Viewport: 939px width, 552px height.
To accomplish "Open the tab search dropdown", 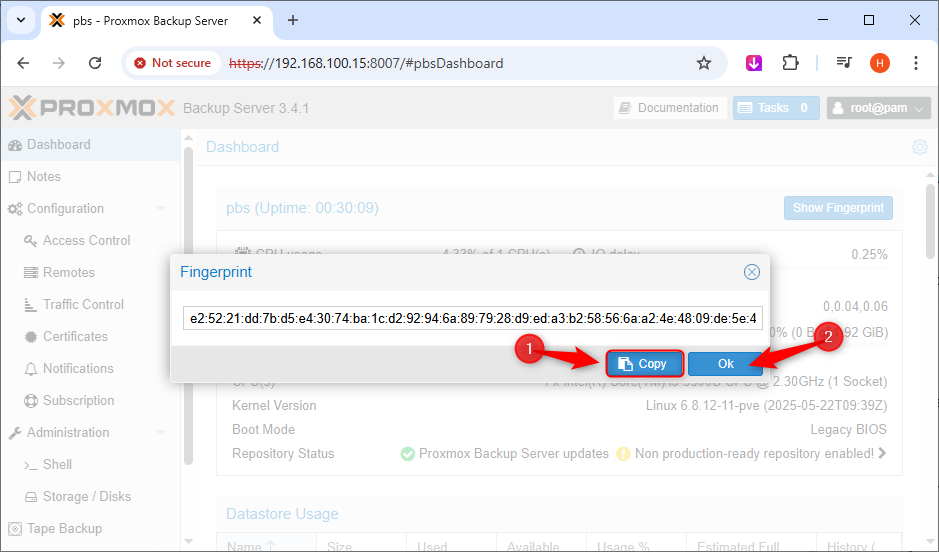I will click(x=21, y=20).
